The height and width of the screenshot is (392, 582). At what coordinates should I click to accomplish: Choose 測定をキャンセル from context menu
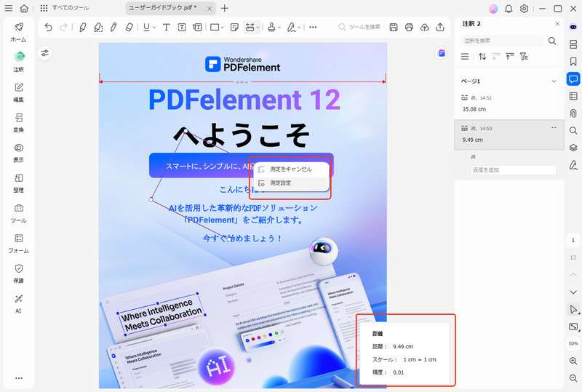[292, 169]
